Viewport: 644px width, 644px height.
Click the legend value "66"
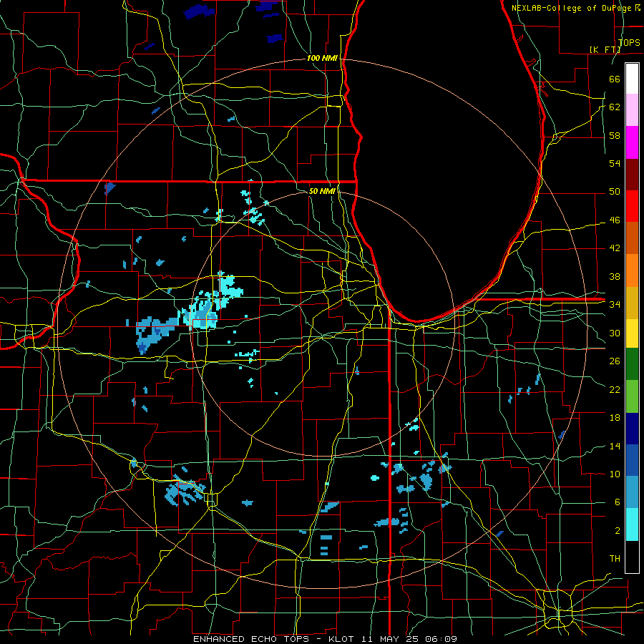point(615,79)
